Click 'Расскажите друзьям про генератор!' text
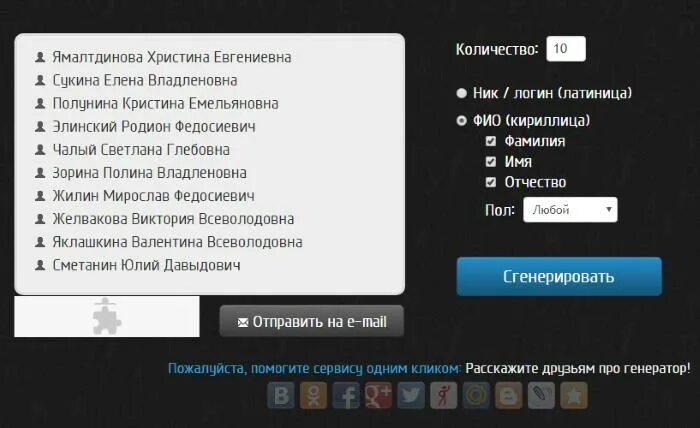This screenshot has height=428, width=700. [x=578, y=369]
